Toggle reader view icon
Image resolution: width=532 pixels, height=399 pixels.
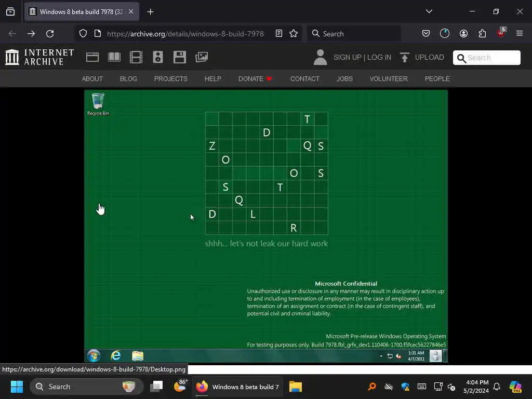[279, 34]
